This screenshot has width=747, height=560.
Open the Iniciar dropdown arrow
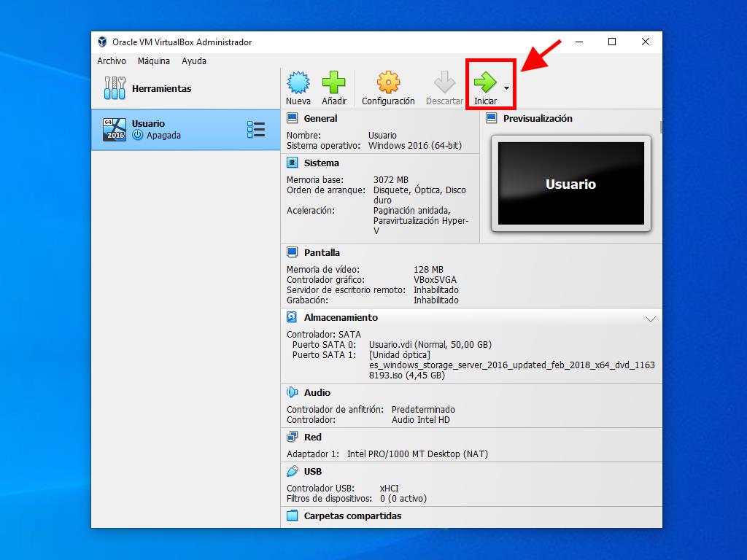(507, 87)
